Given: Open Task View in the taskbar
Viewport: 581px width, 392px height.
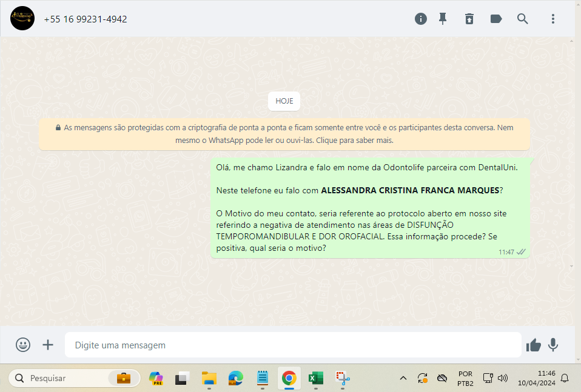Looking at the screenshot, I should point(182,378).
